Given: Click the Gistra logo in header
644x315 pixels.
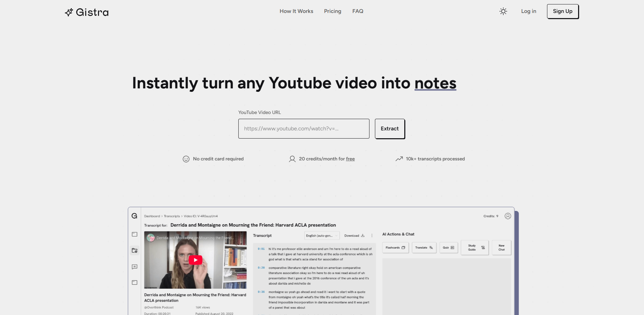Looking at the screenshot, I should click(x=87, y=12).
